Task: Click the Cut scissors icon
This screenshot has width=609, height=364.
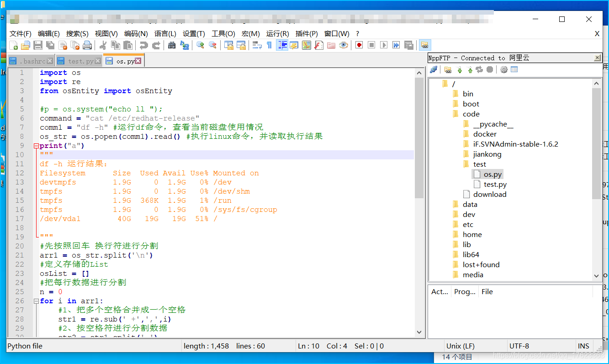Action: tap(103, 45)
